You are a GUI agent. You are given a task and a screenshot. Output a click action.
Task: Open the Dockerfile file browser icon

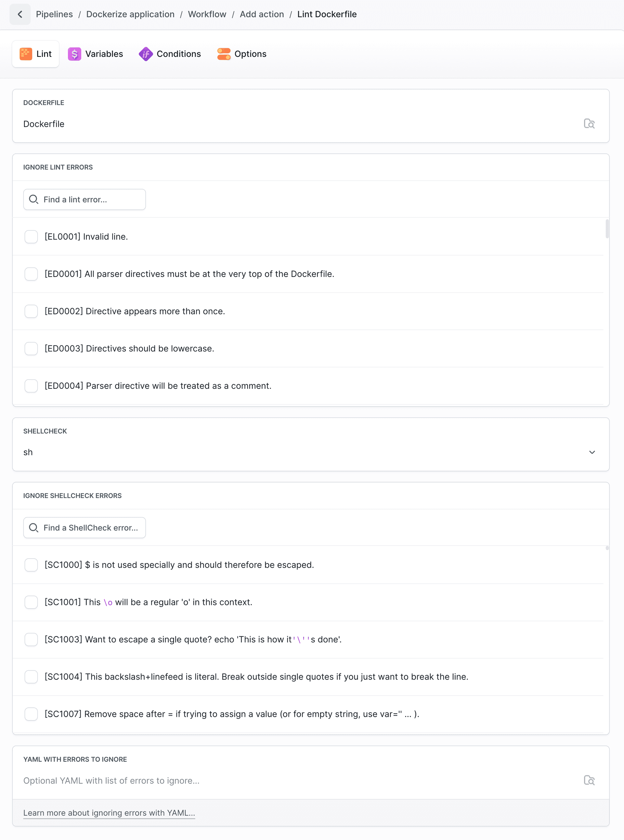[590, 123]
